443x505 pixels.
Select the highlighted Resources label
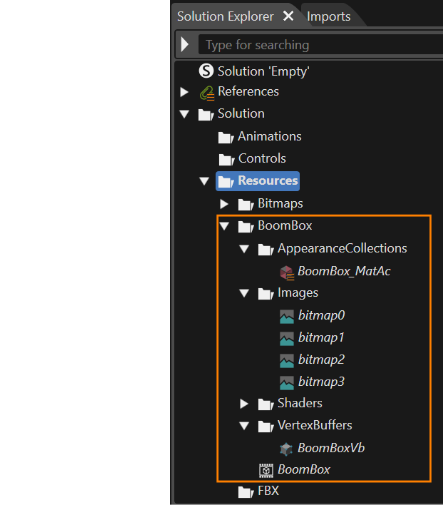coord(268,180)
